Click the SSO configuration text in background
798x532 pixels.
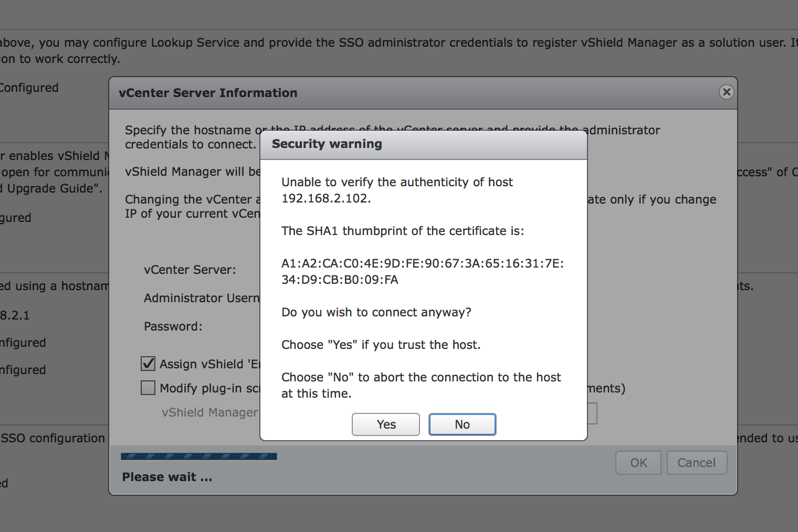pos(53,438)
